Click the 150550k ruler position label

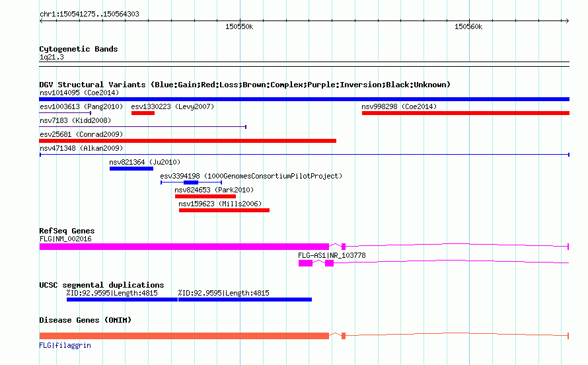pos(239,26)
